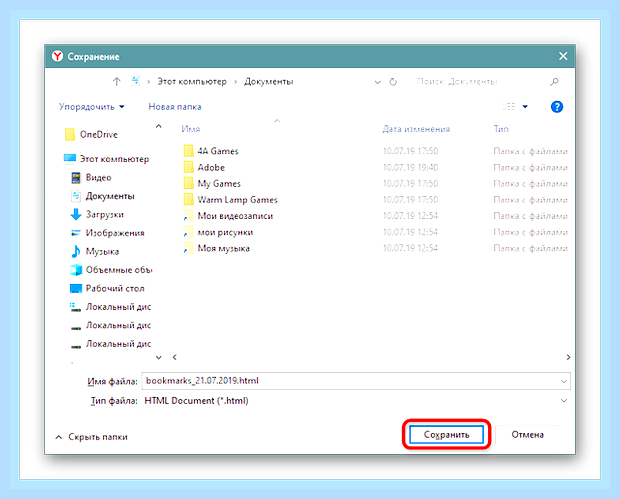Screen dimensions: 620x499
Task: Select My Games folder icon
Action: (x=189, y=183)
